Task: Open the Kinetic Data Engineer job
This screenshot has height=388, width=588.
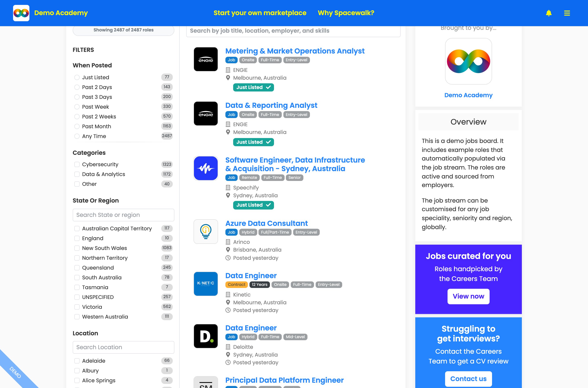Action: [x=251, y=276]
